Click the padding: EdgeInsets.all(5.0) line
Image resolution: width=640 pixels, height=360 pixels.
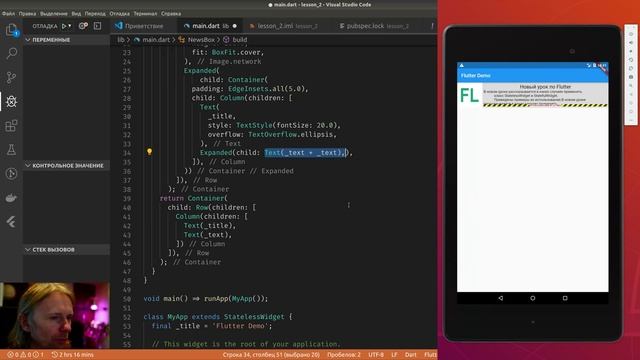250,89
